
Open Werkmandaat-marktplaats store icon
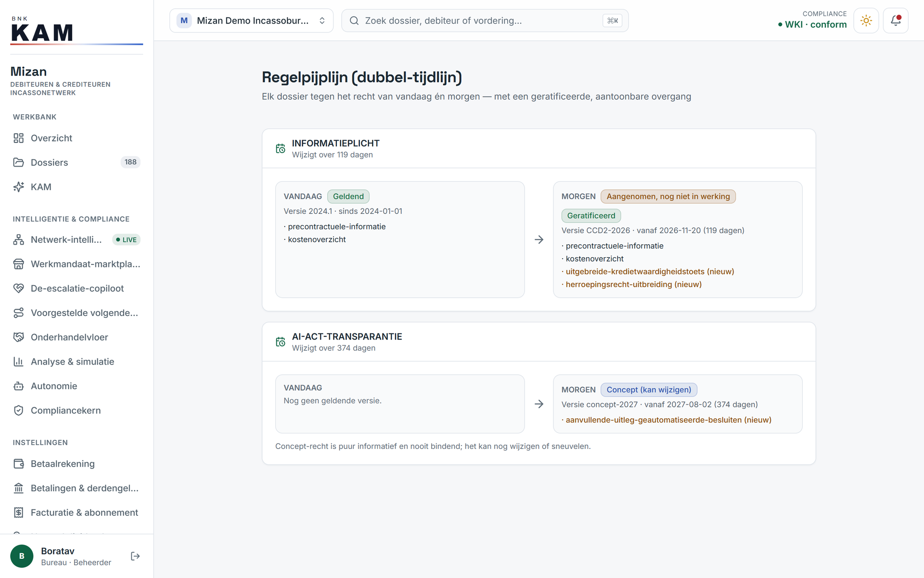click(x=18, y=264)
